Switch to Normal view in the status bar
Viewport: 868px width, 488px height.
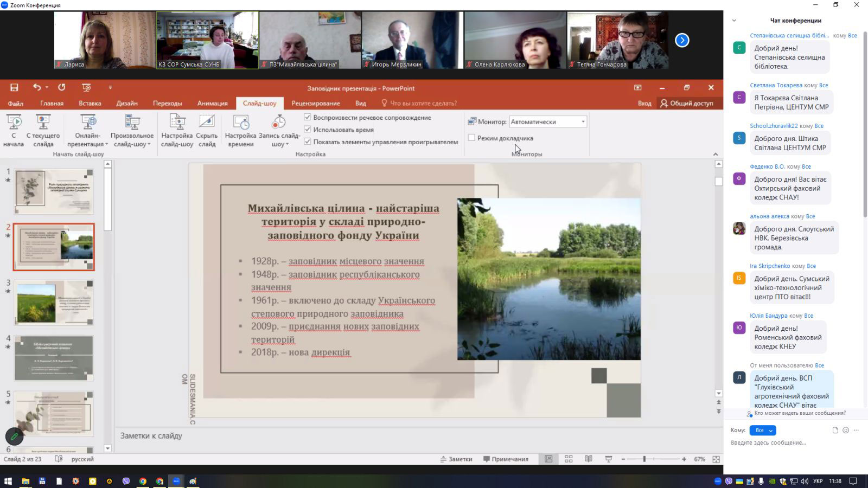tap(548, 459)
